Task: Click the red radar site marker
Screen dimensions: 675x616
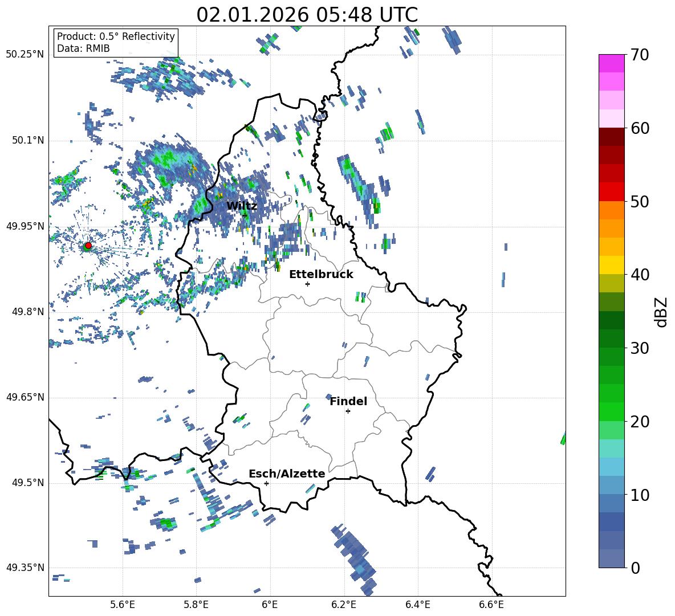Action: pos(88,246)
